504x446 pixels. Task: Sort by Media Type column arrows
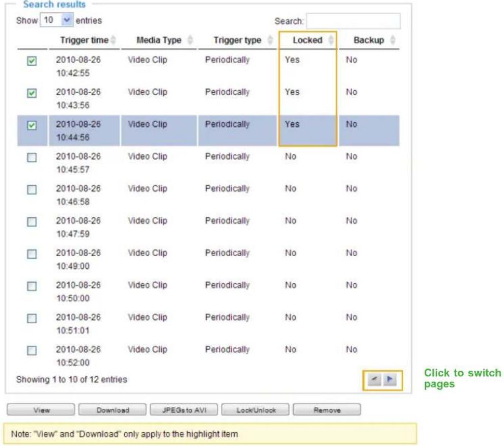(x=190, y=40)
